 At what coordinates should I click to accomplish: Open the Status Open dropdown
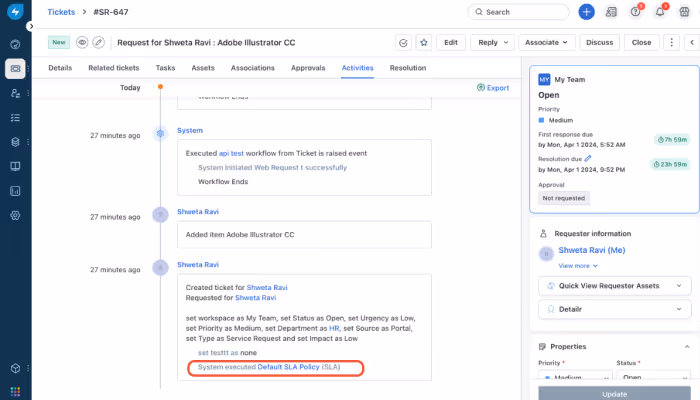[x=653, y=377]
